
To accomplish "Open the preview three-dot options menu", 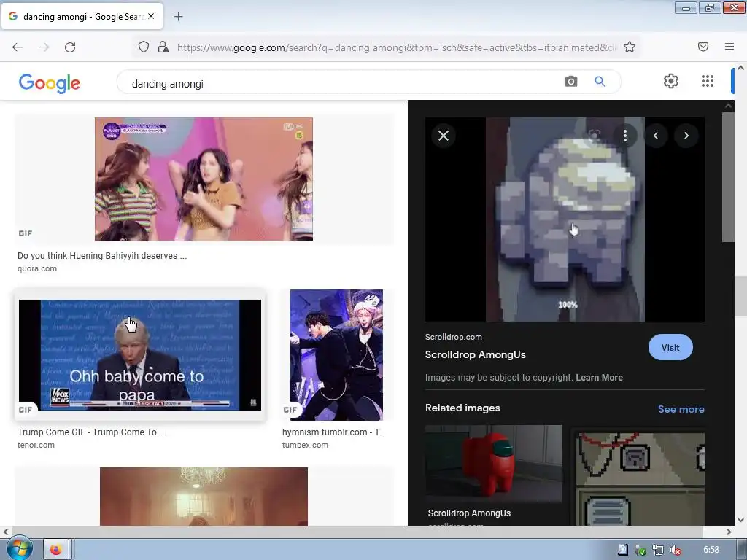I will coord(625,136).
